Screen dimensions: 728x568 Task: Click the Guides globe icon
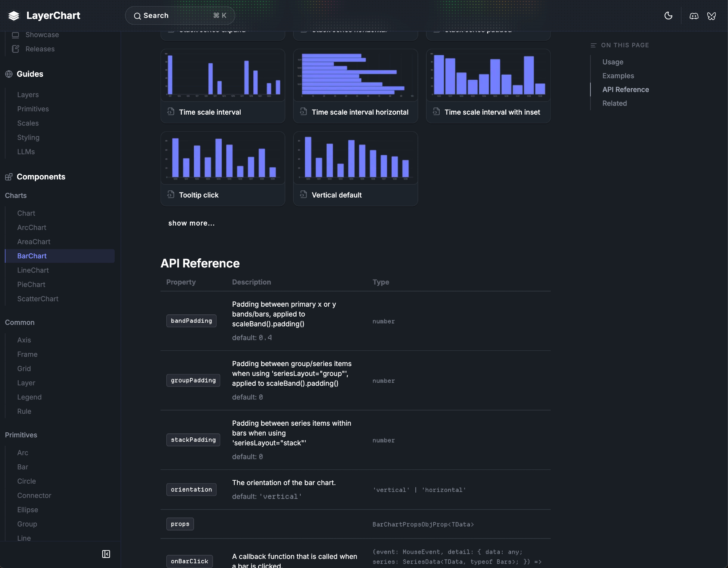tap(9, 74)
